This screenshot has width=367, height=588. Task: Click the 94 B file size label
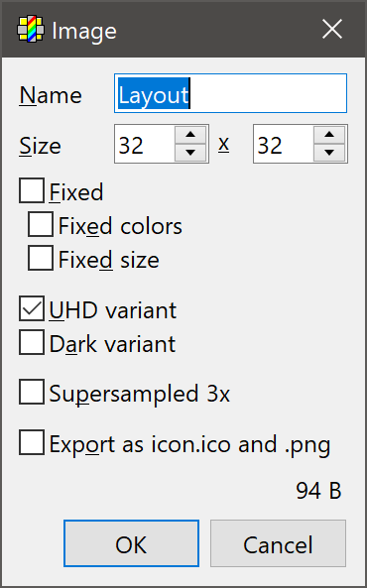tap(318, 491)
